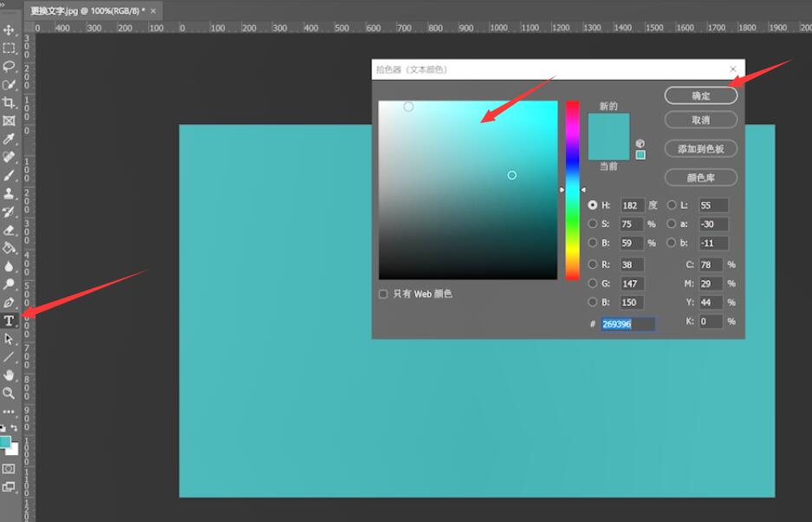Open the Edit Toolbar three-dots menu
Image resolution: width=812 pixels, height=522 pixels.
9,412
